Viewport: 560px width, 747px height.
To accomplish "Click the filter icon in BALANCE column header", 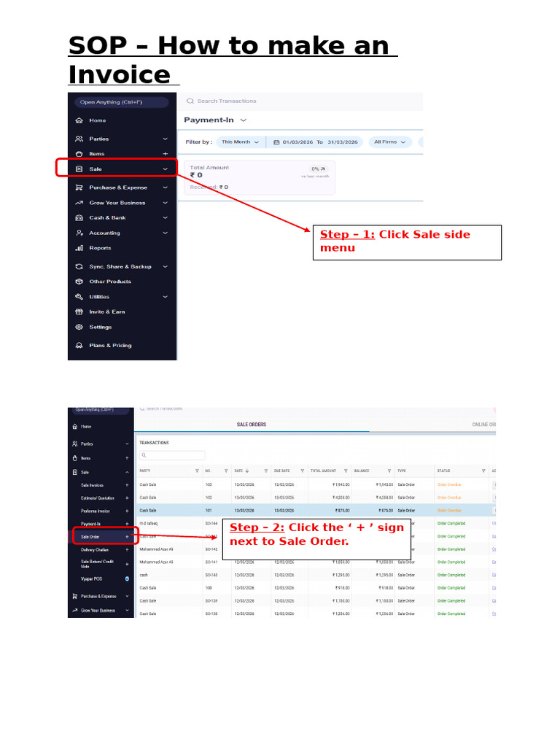I will [x=389, y=471].
